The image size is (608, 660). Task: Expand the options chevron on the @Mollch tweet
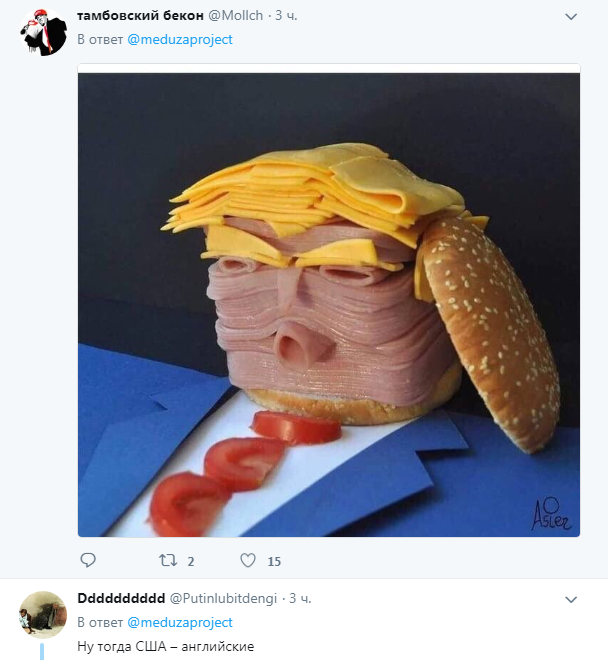[571, 18]
